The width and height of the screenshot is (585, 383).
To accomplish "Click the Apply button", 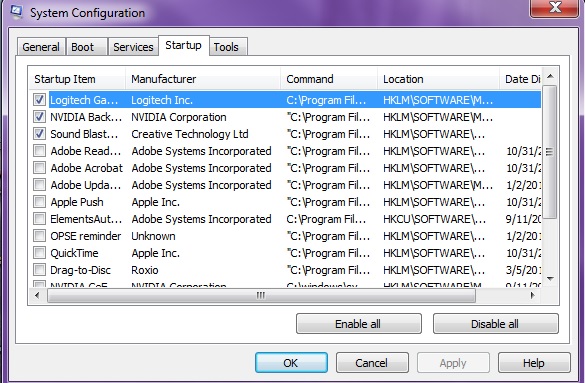I will (x=453, y=363).
